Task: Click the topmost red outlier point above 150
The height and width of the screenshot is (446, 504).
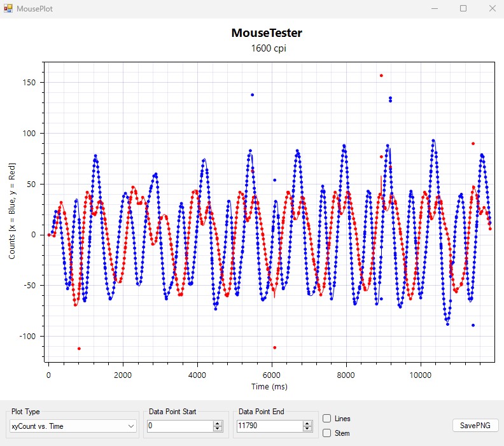Action: 381,76
